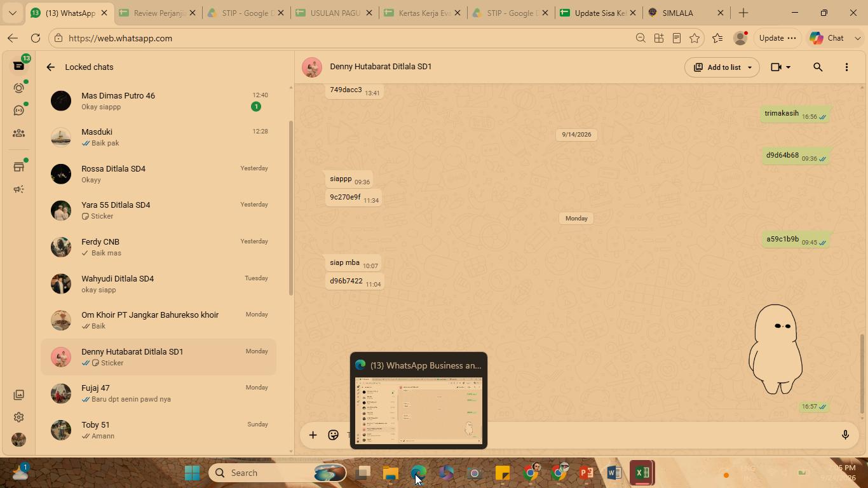The width and height of the screenshot is (868, 488).
Task: Search within the Denny Hutabarat chat
Action: click(x=818, y=67)
